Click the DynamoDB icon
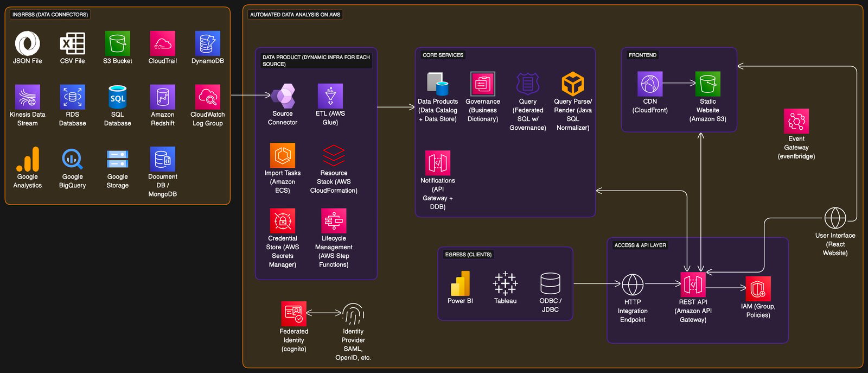 point(207,43)
